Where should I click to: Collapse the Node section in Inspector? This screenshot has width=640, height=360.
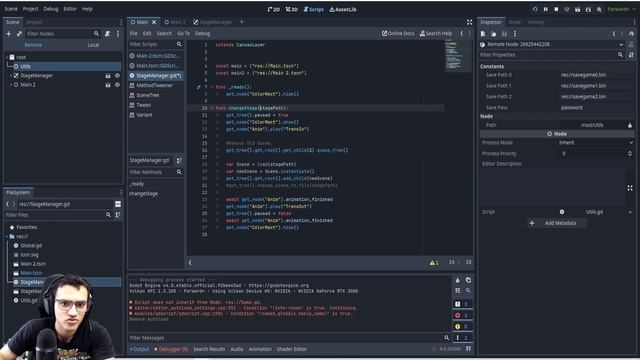[x=557, y=134]
